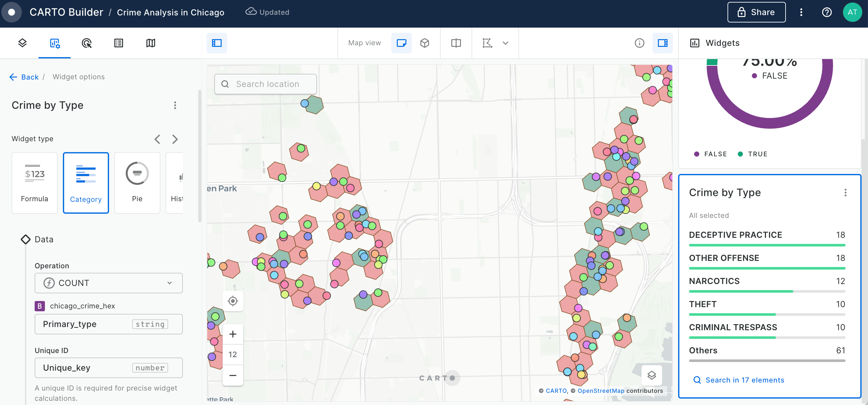Switch to 3D map view

(425, 43)
